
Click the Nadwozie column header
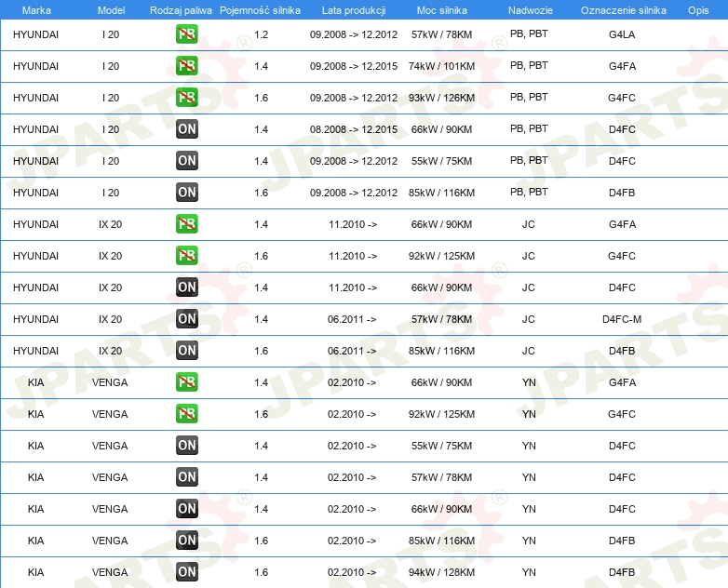click(531, 10)
